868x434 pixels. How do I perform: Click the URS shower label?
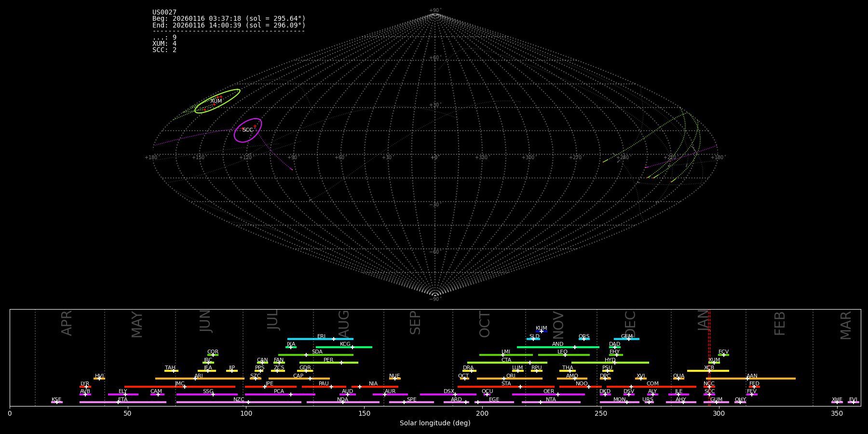[648, 400]
